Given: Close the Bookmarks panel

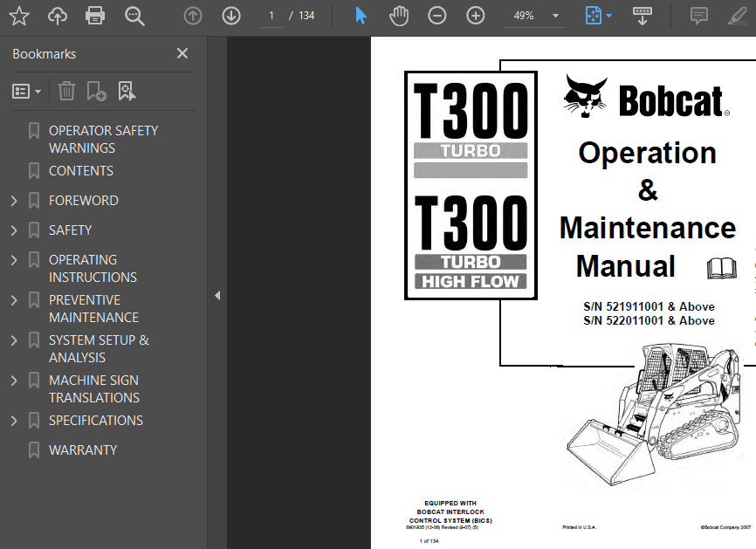Looking at the screenshot, I should [182, 53].
